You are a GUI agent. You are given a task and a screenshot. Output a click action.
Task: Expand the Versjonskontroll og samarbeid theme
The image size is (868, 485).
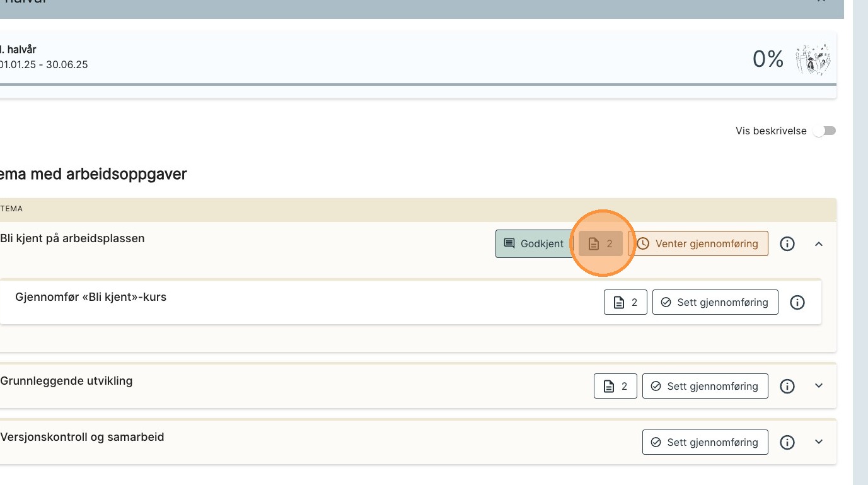[x=819, y=442]
